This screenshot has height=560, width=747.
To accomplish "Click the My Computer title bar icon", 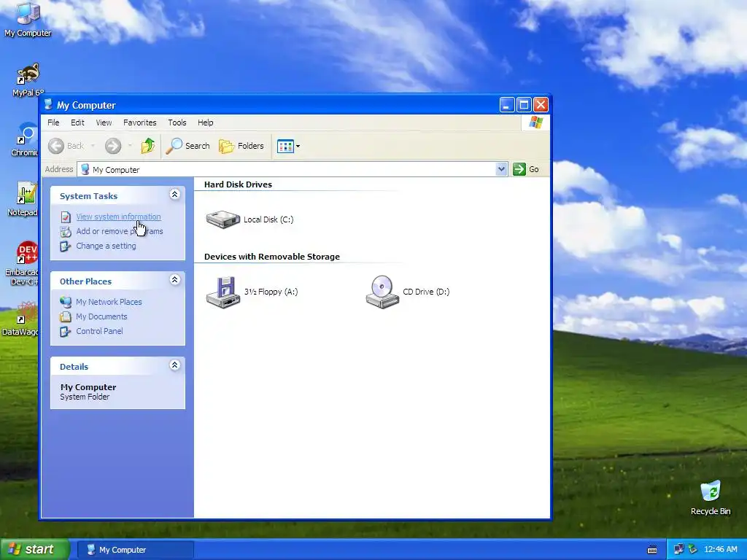I will pos(48,105).
